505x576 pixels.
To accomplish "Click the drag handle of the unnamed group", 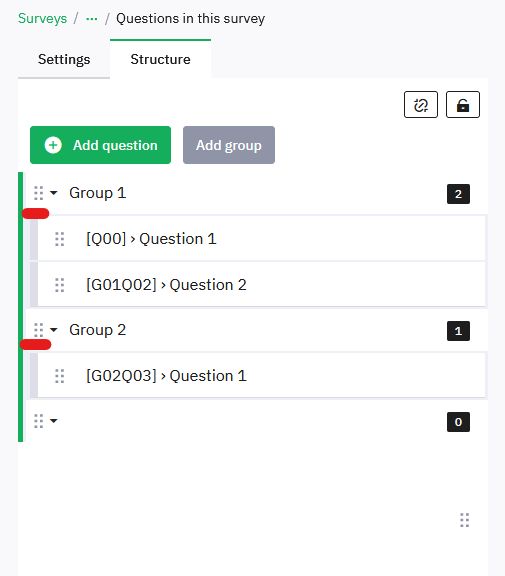I will (x=39, y=421).
